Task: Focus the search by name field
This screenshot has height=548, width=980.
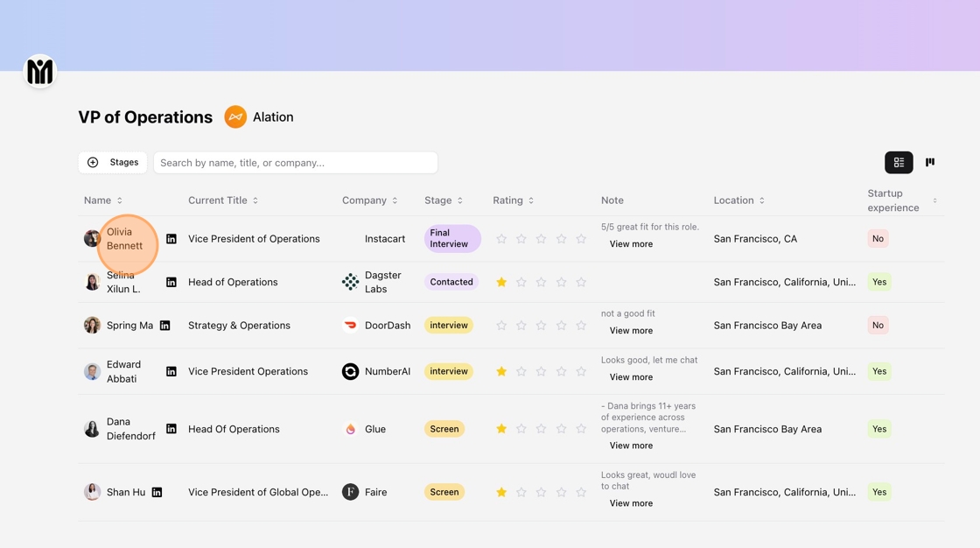Action: pos(296,163)
